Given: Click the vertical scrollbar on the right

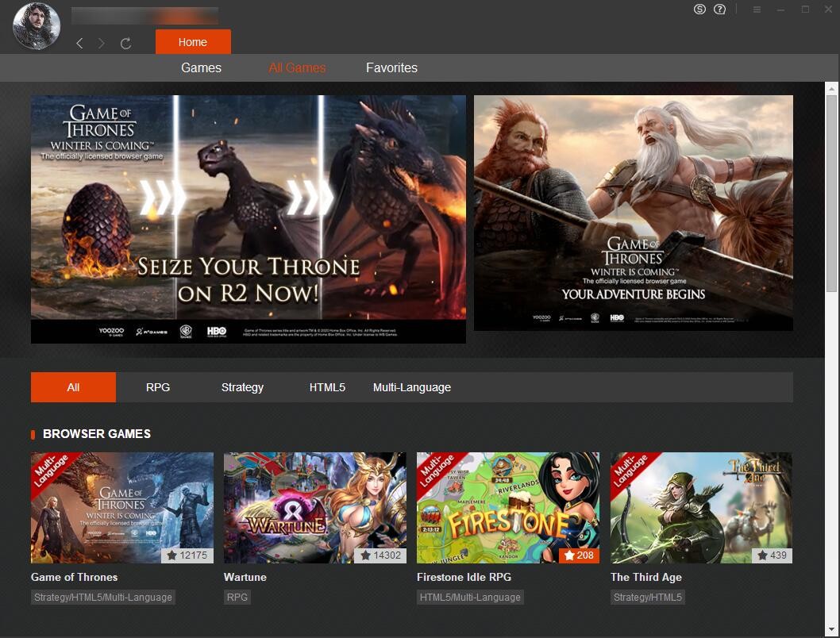Looking at the screenshot, I should click(831, 190).
